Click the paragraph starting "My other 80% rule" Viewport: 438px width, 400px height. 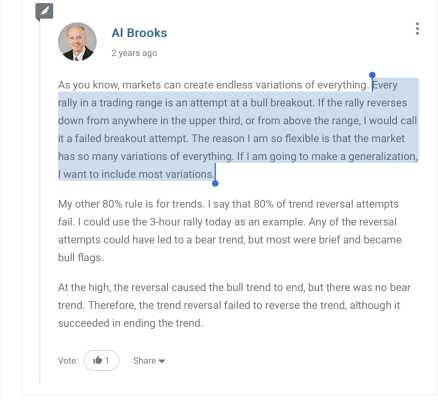point(230,231)
